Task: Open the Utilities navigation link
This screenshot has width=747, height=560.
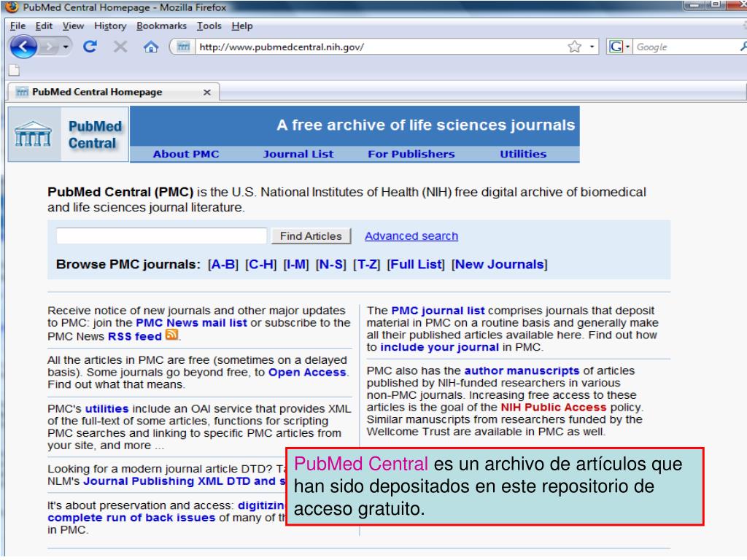Action: point(523,155)
